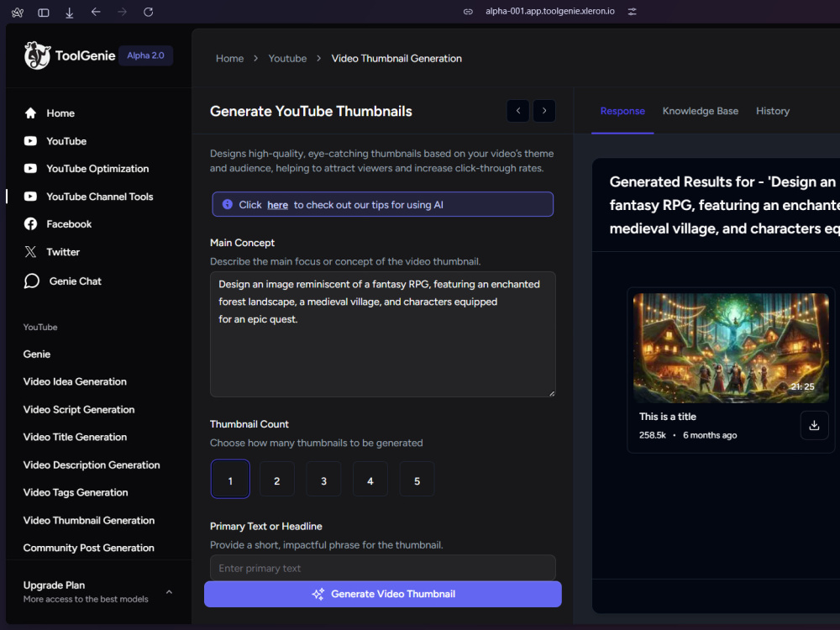Click the Generate Video Thumbnail button

(382, 594)
